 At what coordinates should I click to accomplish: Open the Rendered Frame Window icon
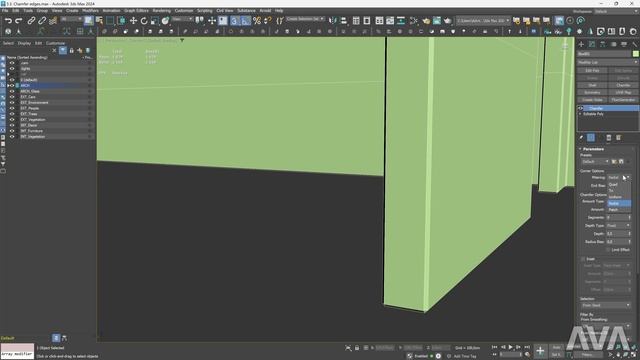pyautogui.click(x=437, y=20)
